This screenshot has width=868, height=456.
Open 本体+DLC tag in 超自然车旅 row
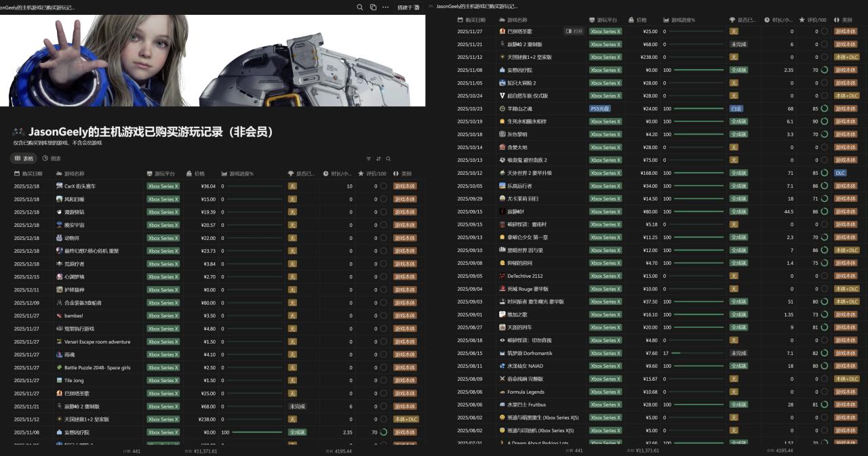(x=846, y=96)
